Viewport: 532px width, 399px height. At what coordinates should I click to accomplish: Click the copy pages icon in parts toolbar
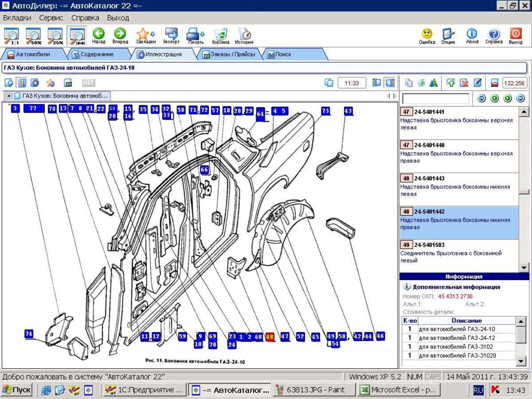click(x=409, y=83)
